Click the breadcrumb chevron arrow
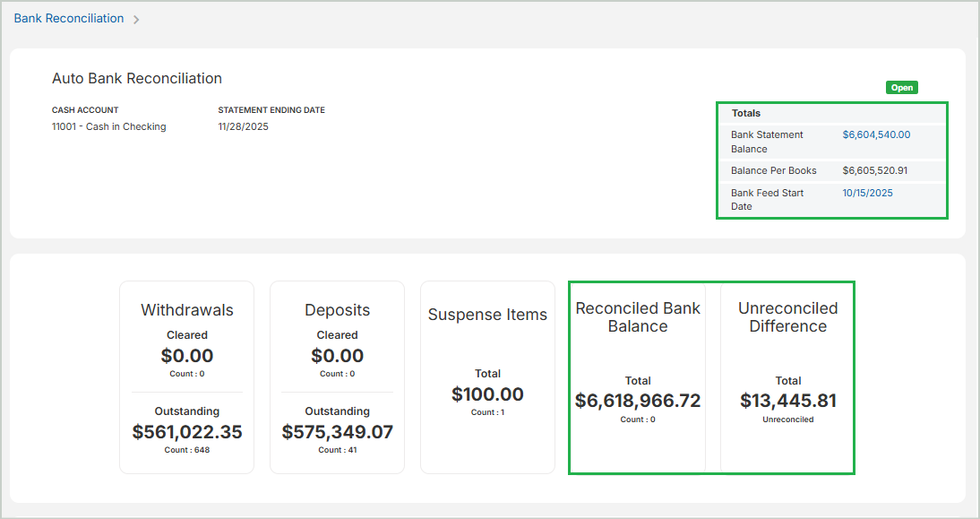The width and height of the screenshot is (980, 519). click(x=136, y=19)
